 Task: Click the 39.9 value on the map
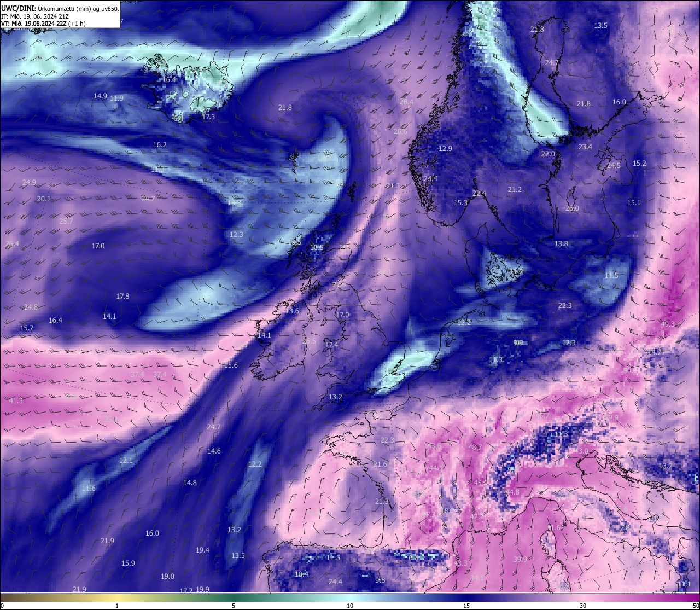pos(520,559)
